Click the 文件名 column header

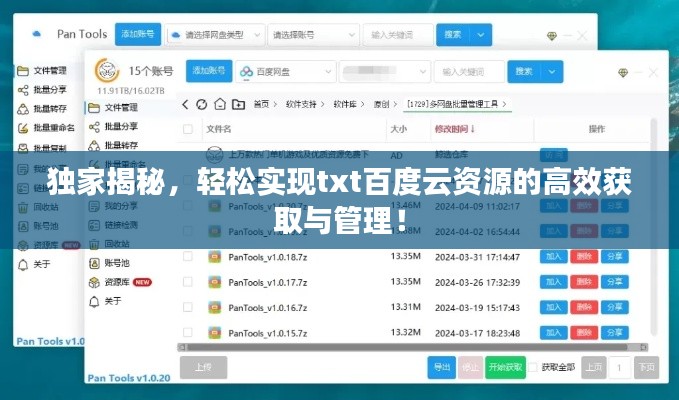tap(219, 129)
